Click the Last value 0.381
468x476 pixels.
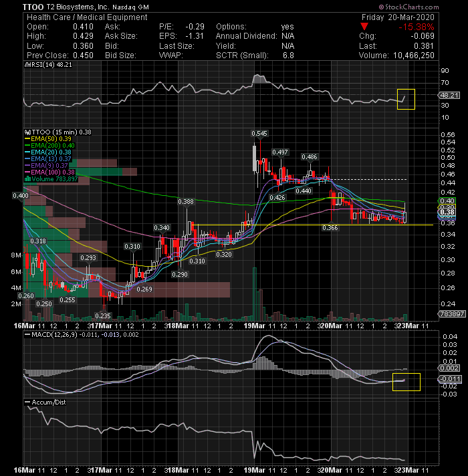[424, 46]
